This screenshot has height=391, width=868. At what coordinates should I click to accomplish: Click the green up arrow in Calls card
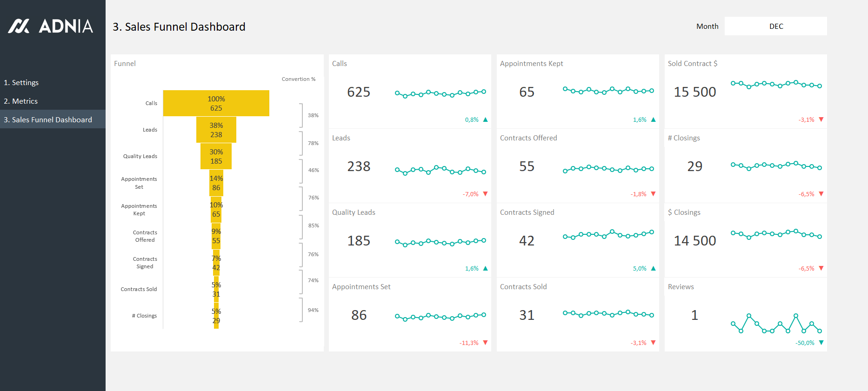pyautogui.click(x=485, y=120)
